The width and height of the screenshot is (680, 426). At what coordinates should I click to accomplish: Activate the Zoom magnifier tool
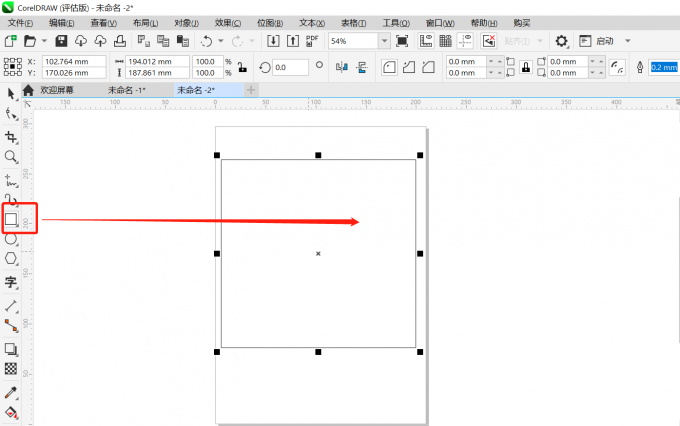(11, 157)
